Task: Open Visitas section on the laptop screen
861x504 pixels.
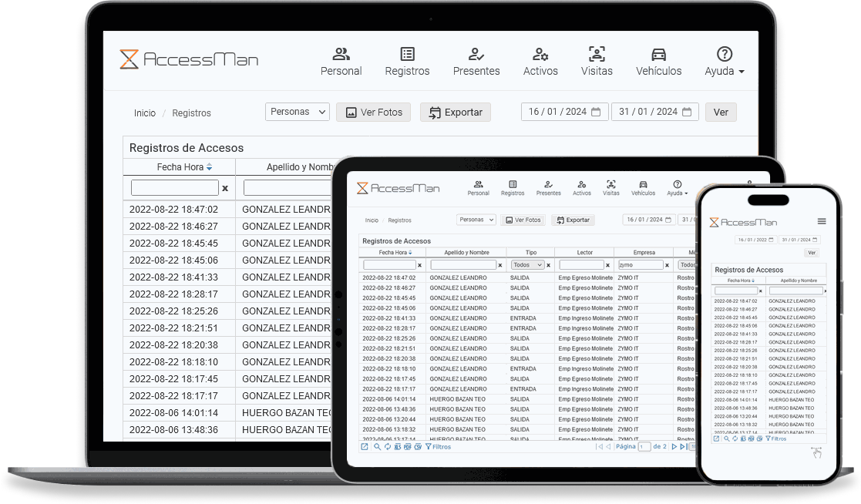Action: pyautogui.click(x=597, y=62)
